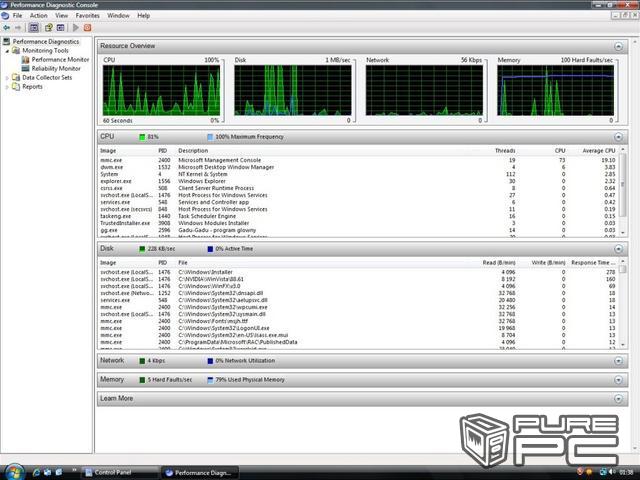Image resolution: width=640 pixels, height=480 pixels.
Task: Select the mmc.exe row in CPU table
Action: [358, 160]
